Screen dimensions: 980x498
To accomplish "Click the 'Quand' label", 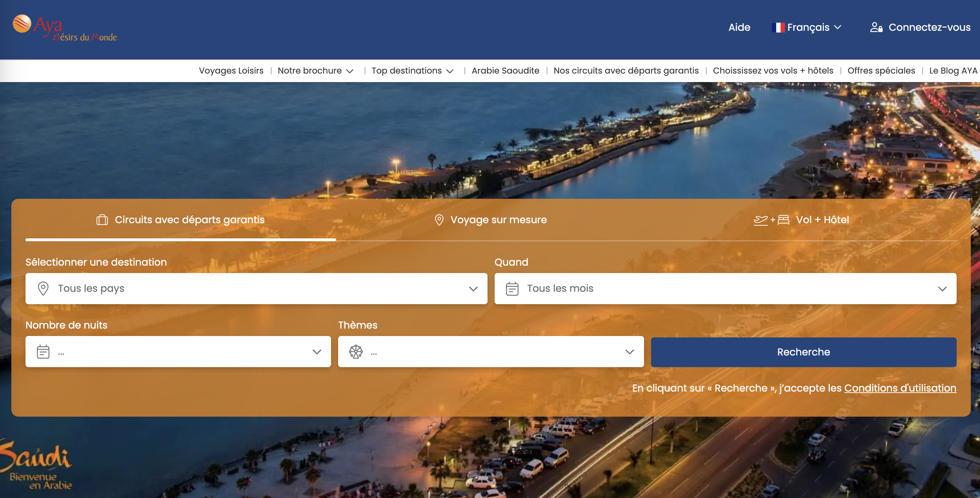I will click(x=511, y=262).
